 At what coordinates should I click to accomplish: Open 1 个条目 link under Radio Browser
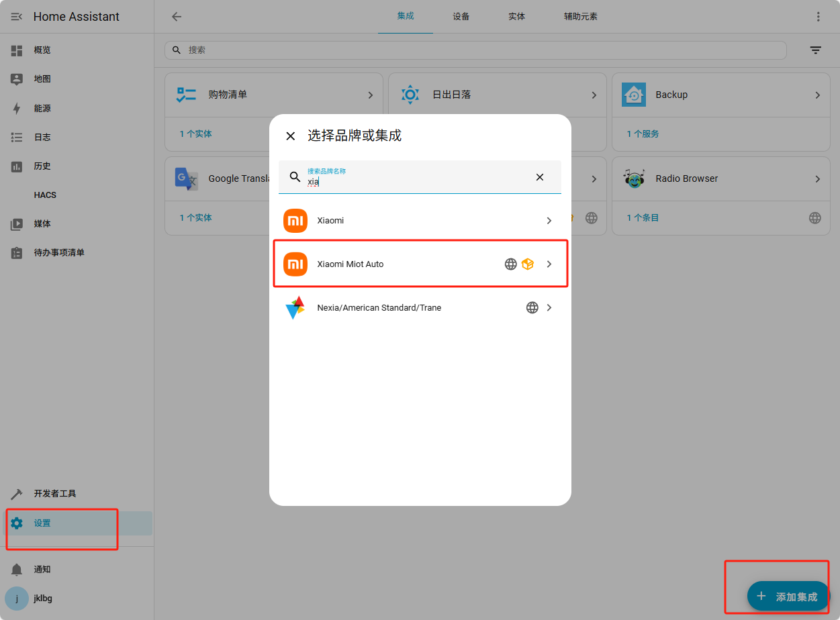[643, 218]
